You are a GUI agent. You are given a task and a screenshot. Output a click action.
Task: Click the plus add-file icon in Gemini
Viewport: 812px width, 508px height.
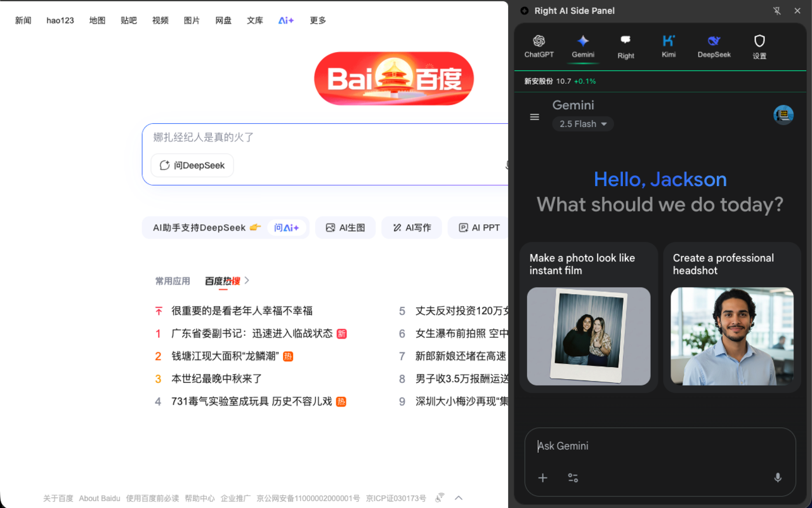click(543, 478)
